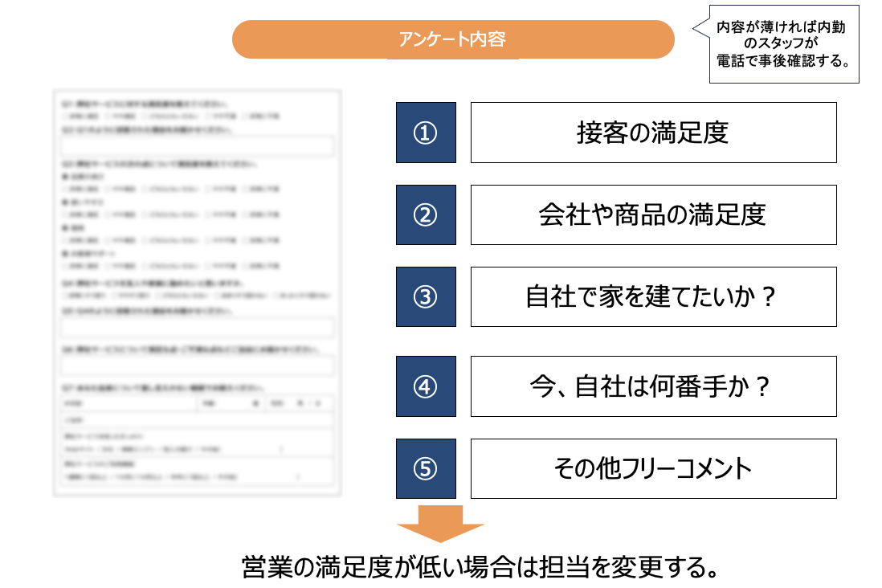The image size is (882, 588).
Task: Click the その他フリーコメント box
Action: click(652, 468)
